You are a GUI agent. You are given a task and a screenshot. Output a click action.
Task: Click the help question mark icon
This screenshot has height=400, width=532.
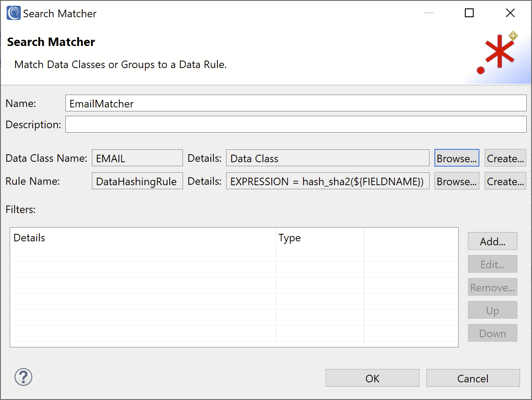coord(23,377)
